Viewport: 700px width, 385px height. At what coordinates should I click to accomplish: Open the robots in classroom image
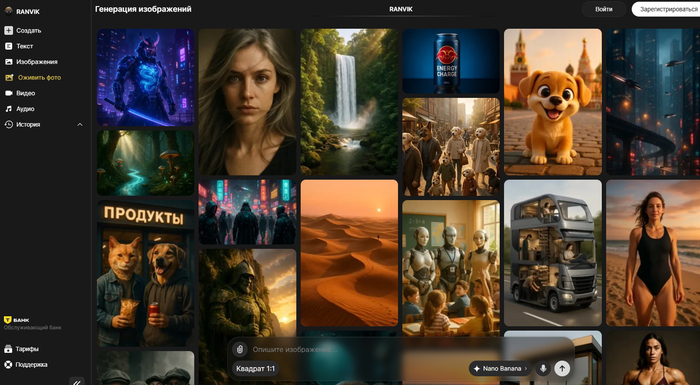(x=451, y=268)
